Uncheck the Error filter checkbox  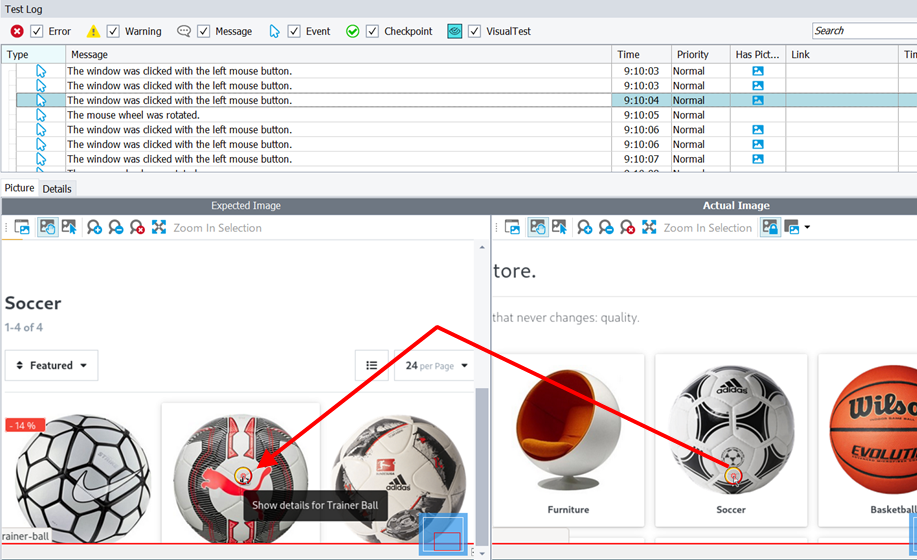tap(37, 31)
